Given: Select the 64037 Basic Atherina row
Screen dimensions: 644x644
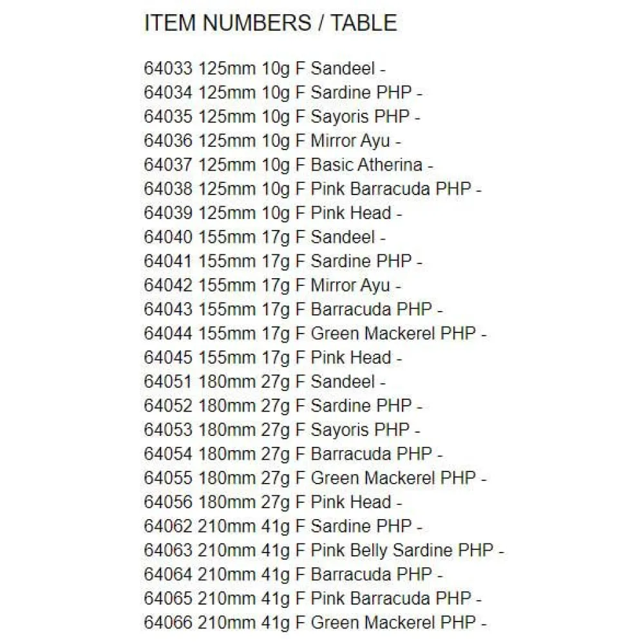Looking at the screenshot, I should [x=288, y=165].
